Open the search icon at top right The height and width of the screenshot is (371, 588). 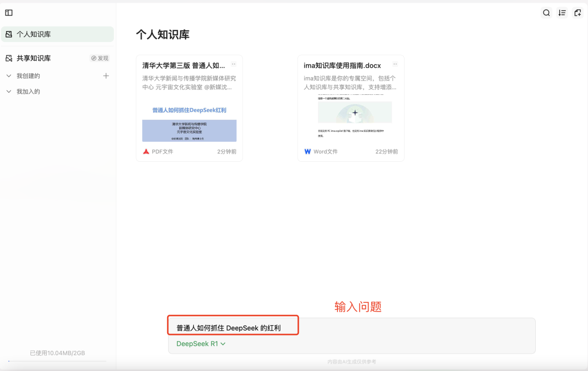click(547, 13)
